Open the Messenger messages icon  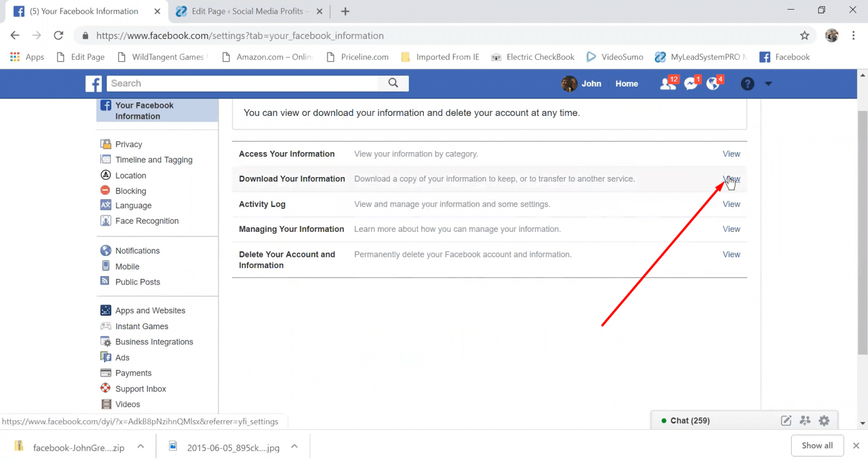click(x=691, y=84)
